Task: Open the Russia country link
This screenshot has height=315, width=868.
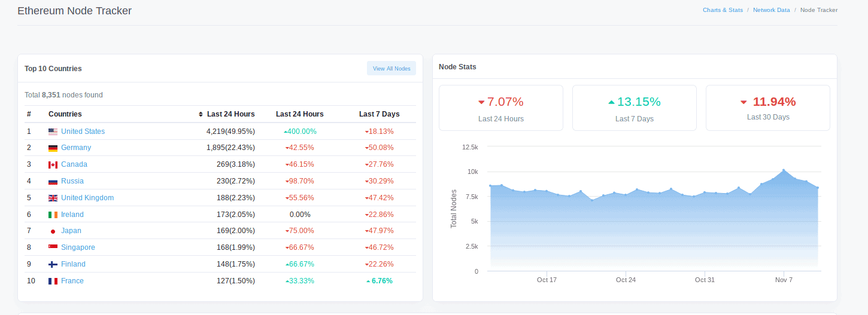Action: coord(72,181)
